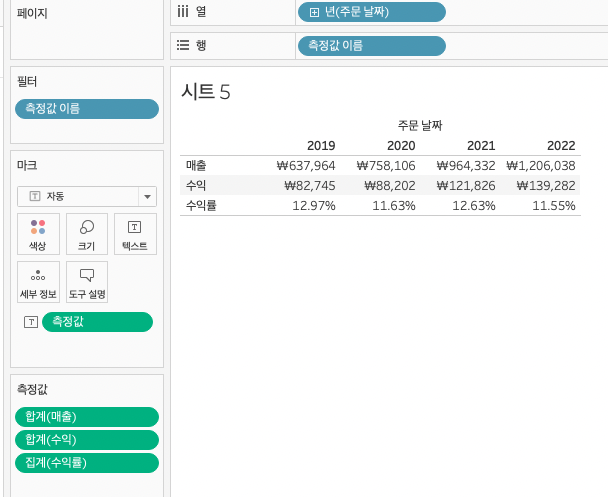Click the 측정값 card title above measure pills
The width and height of the screenshot is (608, 497).
[x=32, y=389]
